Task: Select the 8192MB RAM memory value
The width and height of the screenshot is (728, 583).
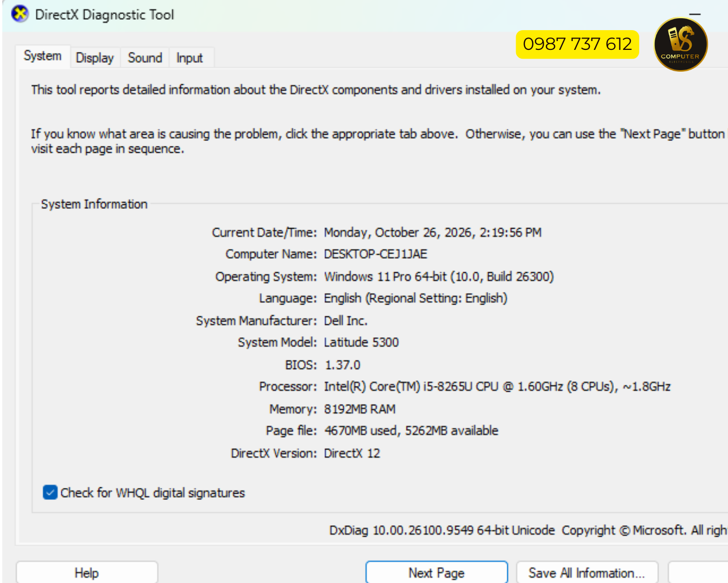Action: tap(360, 409)
